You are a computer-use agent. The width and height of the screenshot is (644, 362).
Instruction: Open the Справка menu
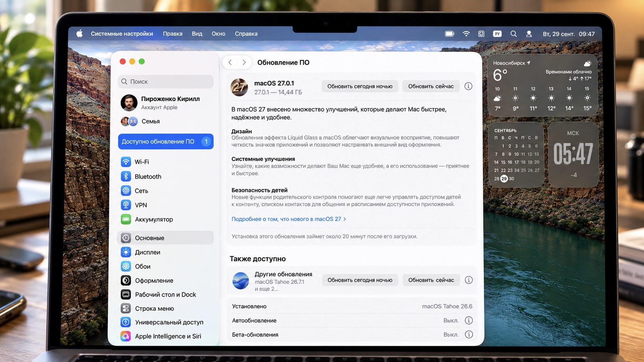pyautogui.click(x=246, y=34)
